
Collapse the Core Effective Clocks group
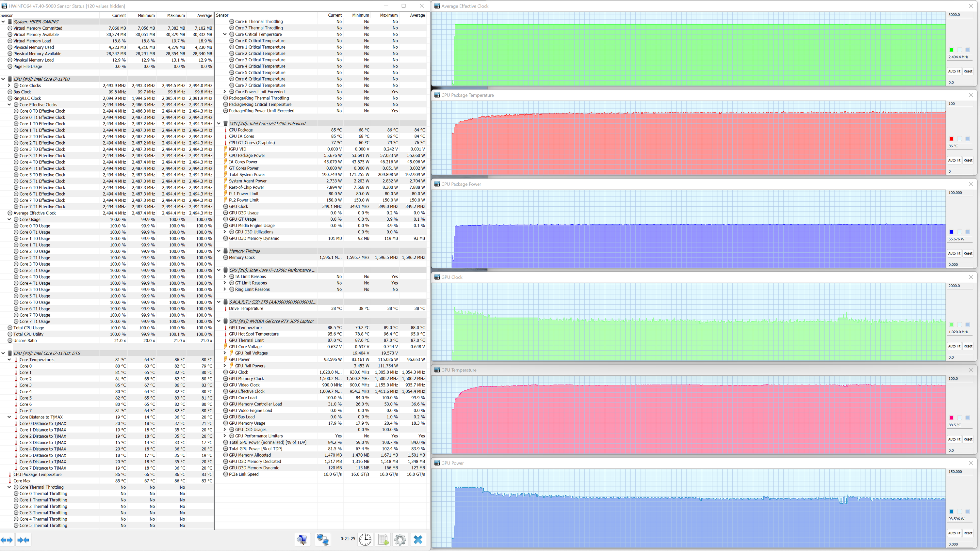pos(9,104)
